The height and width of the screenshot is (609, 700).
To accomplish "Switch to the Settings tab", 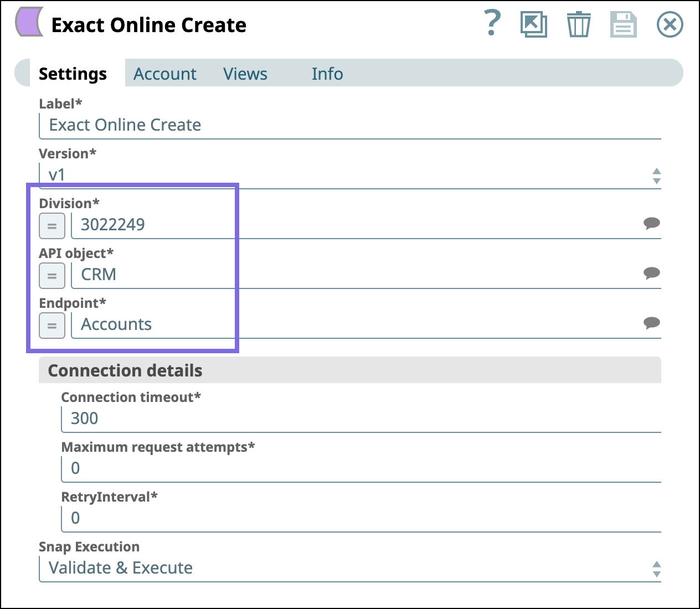I will 73,74.
